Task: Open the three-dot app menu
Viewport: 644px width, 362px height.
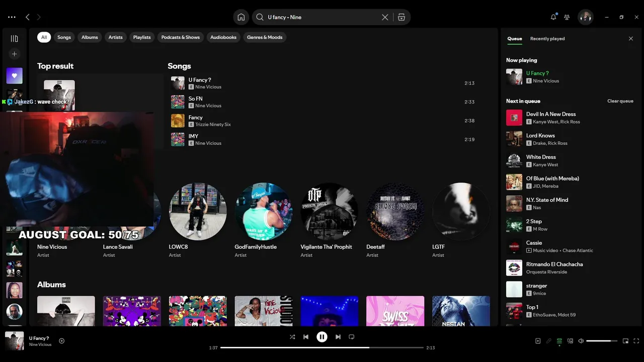Action: point(12,17)
